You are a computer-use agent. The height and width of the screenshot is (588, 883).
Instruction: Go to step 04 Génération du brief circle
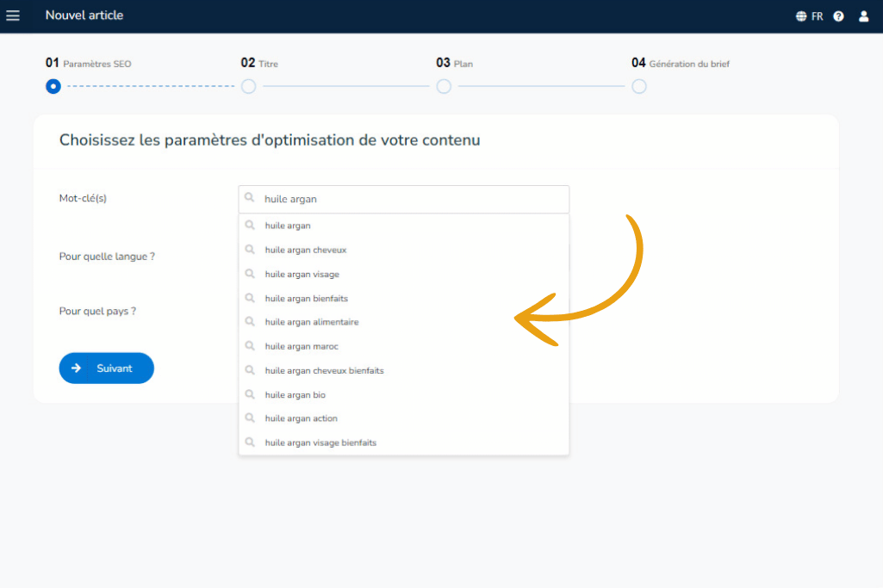(638, 86)
